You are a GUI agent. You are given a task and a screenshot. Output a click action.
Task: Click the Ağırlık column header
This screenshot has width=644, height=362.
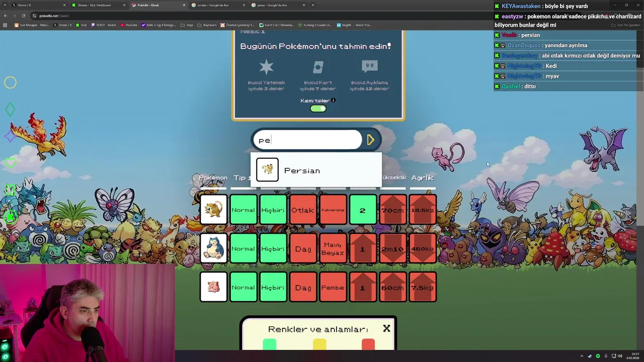click(x=422, y=178)
